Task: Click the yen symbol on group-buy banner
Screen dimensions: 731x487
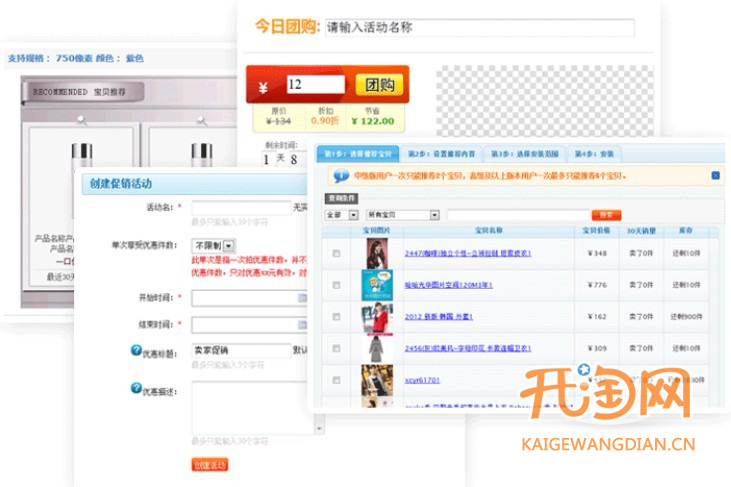Action: pyautogui.click(x=263, y=87)
